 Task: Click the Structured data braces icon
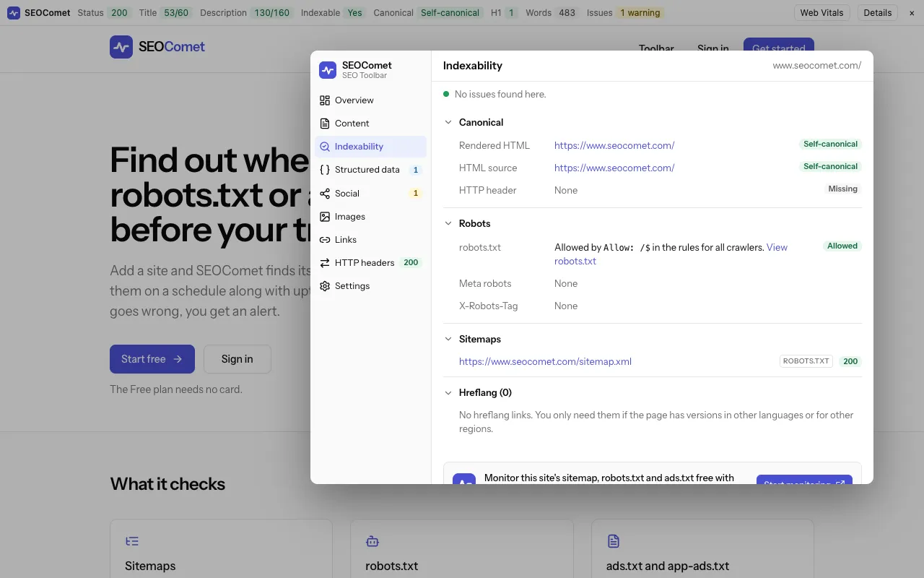coord(325,170)
